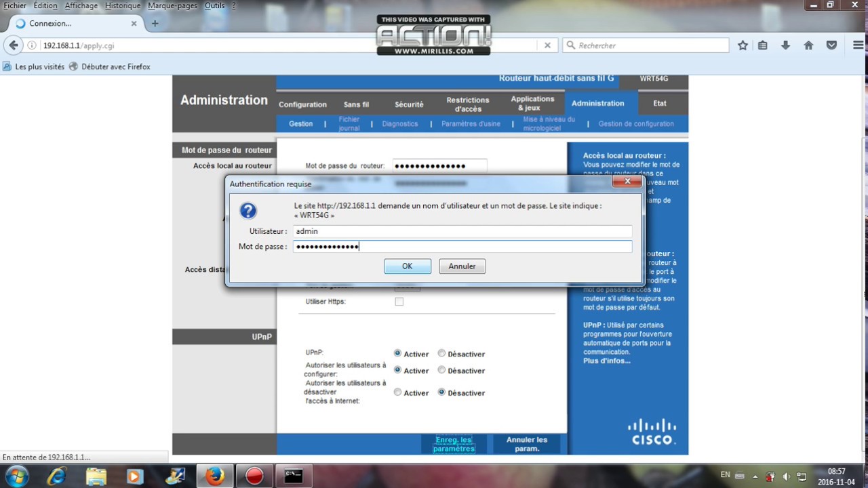
Task: Open the Paramètres d'usine sub-tab
Action: (471, 124)
